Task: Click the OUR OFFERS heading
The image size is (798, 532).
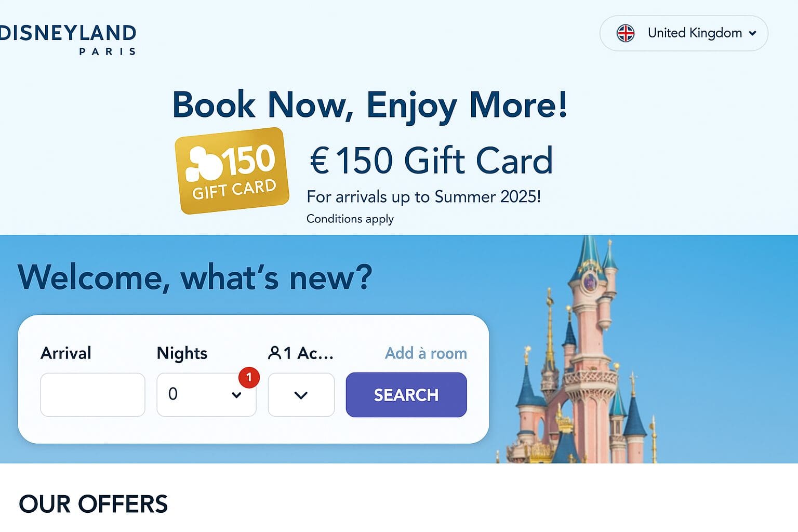Action: click(94, 504)
